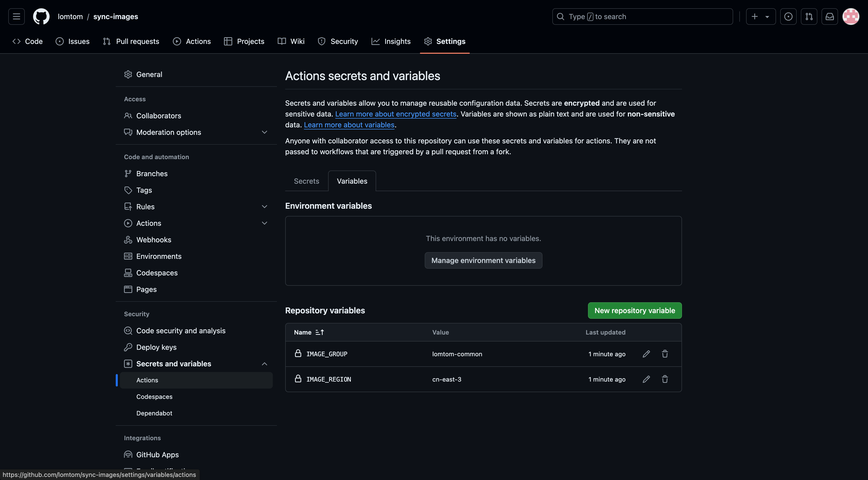Open Collaborators settings
The width and height of the screenshot is (868, 480).
pos(196,116)
